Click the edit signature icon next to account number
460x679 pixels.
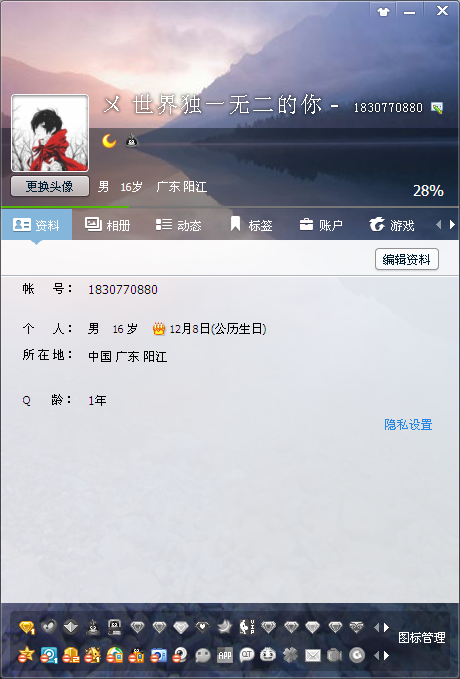(437, 107)
